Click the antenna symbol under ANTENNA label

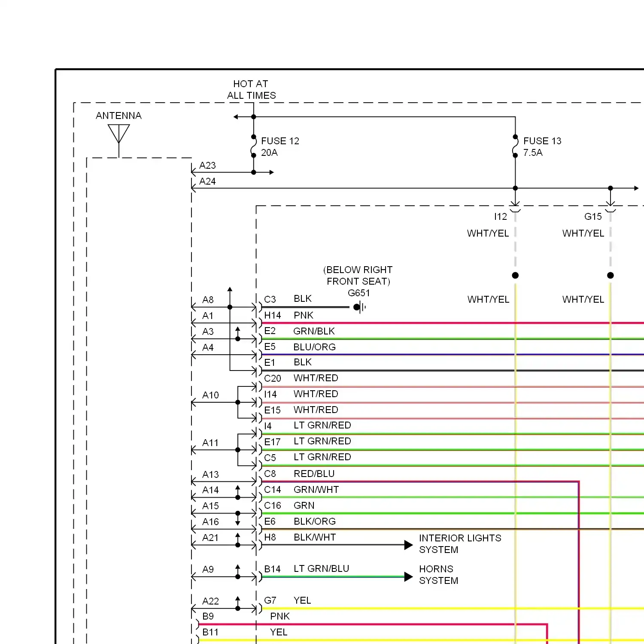click(x=119, y=140)
